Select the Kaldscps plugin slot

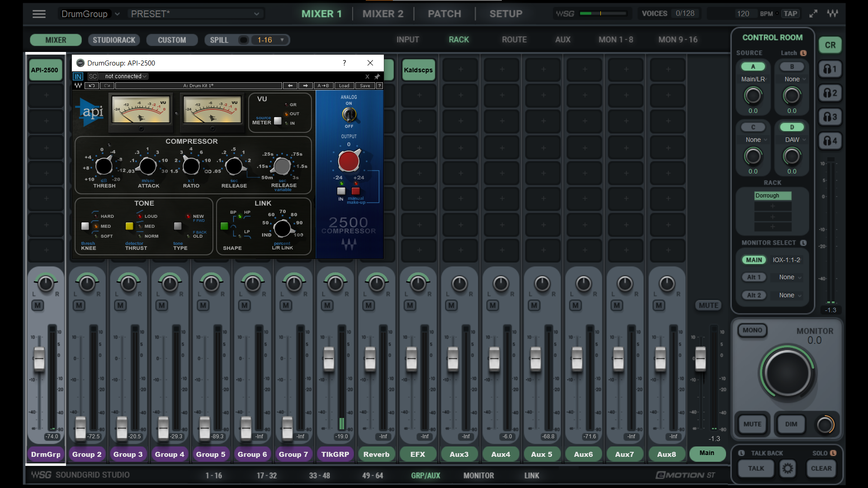[418, 70]
